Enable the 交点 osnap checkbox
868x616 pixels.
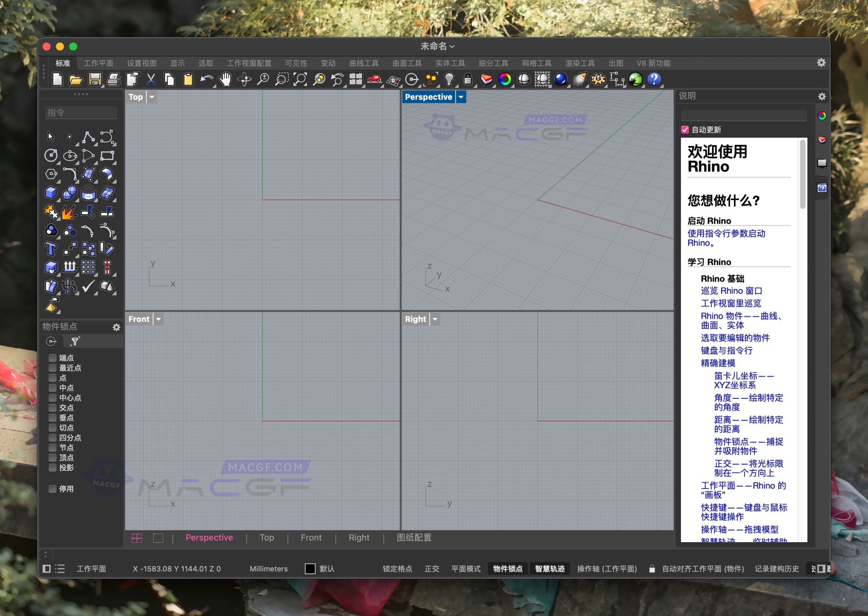click(x=52, y=407)
